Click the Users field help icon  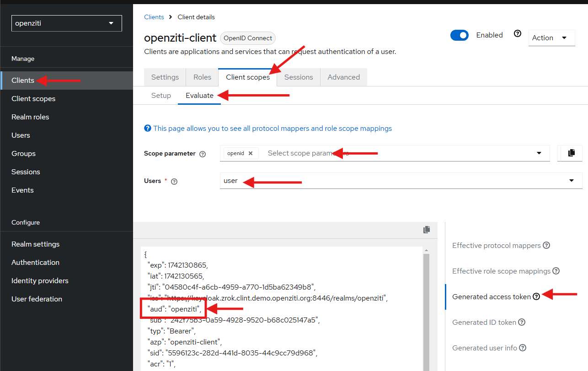click(x=174, y=181)
